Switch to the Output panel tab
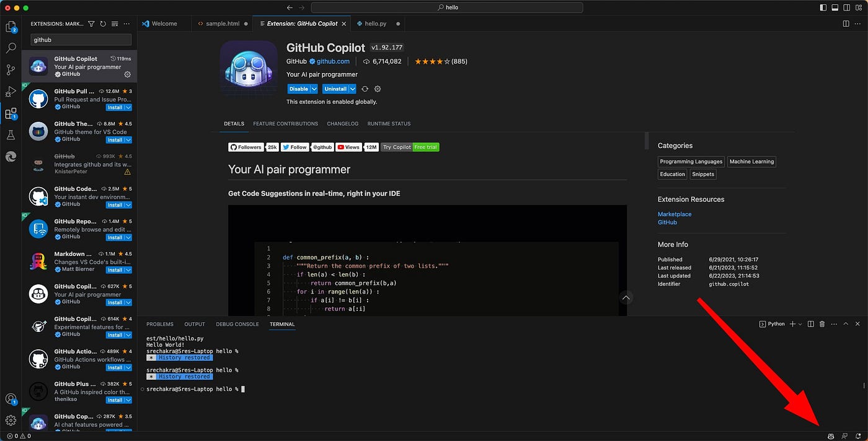This screenshot has width=868, height=441. point(195,324)
